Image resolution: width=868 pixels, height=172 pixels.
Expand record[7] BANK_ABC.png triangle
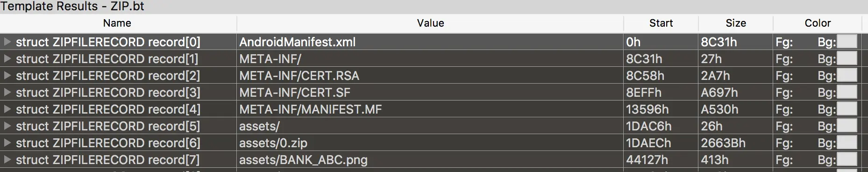(7, 160)
